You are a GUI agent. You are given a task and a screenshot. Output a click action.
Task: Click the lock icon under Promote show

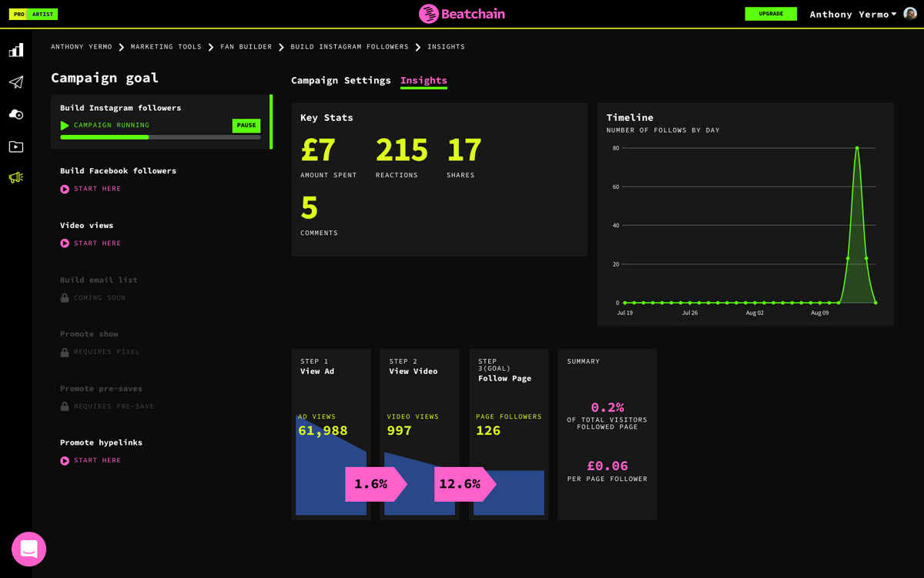point(65,352)
